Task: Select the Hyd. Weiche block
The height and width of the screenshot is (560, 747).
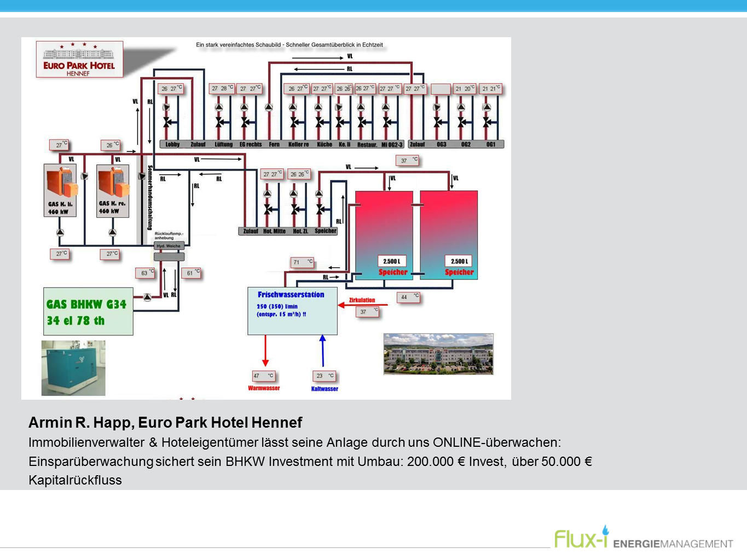Action: click(169, 246)
